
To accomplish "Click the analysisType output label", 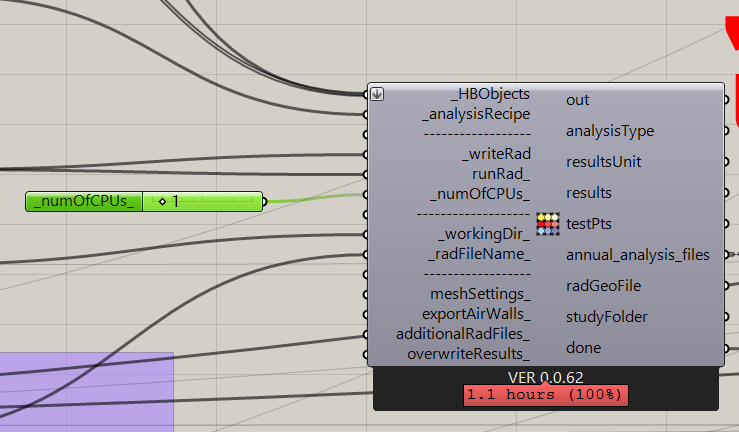I will point(610,131).
